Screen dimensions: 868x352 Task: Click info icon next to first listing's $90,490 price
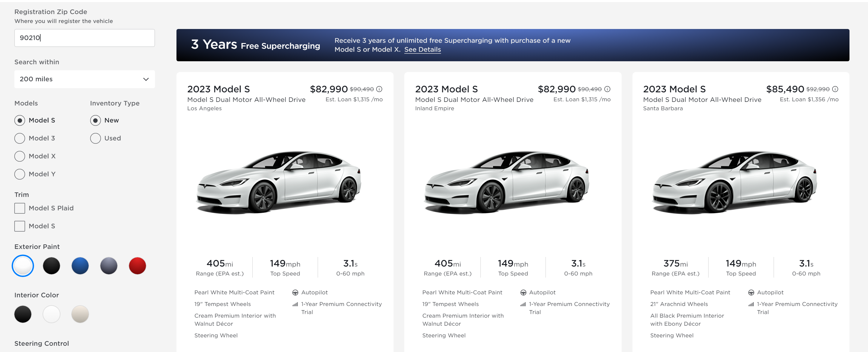coord(379,89)
